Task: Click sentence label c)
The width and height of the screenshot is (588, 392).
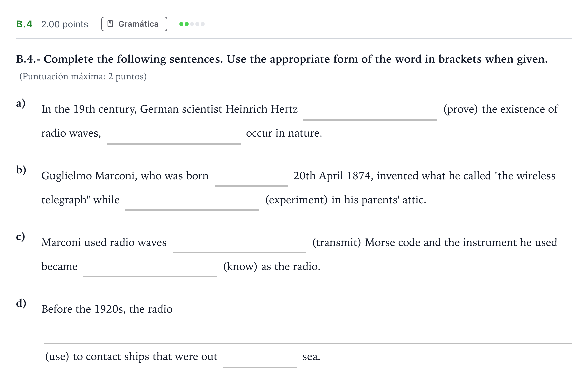Action: 21,236
